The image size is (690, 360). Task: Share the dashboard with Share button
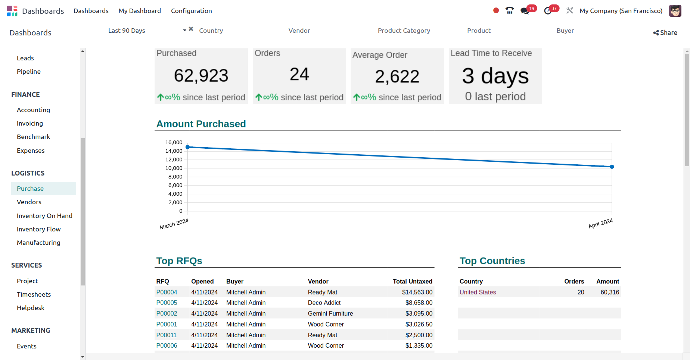tap(665, 33)
